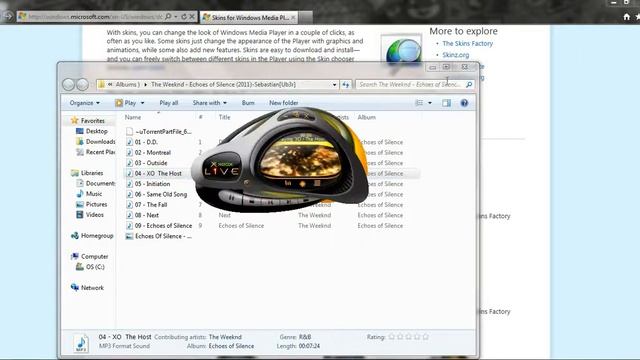Open the arrow after Albums breadcrumb
640x360 pixels.
pyautogui.click(x=145, y=84)
